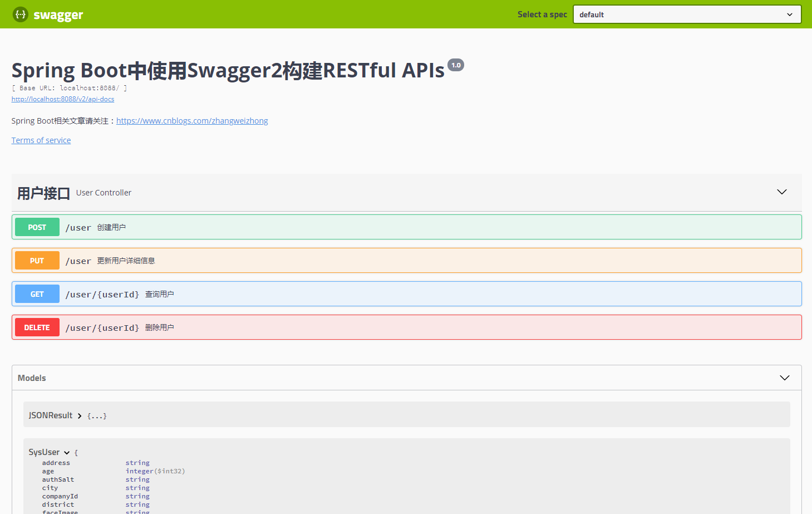Expand the PUT /user 更新用户详细信息 operation
The height and width of the screenshot is (514, 812).
pyautogui.click(x=407, y=261)
